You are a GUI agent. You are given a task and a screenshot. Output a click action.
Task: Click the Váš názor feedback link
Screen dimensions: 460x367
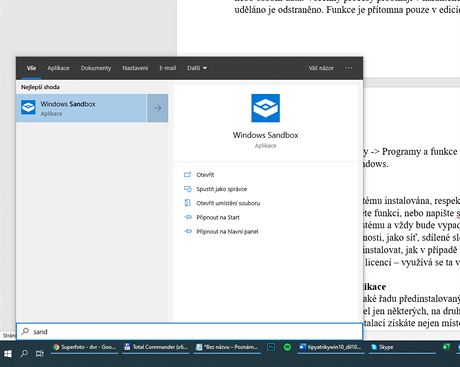pos(321,68)
